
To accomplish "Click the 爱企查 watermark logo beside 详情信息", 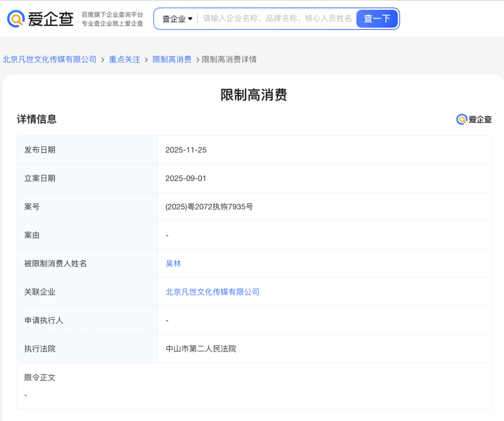I will pos(474,119).
